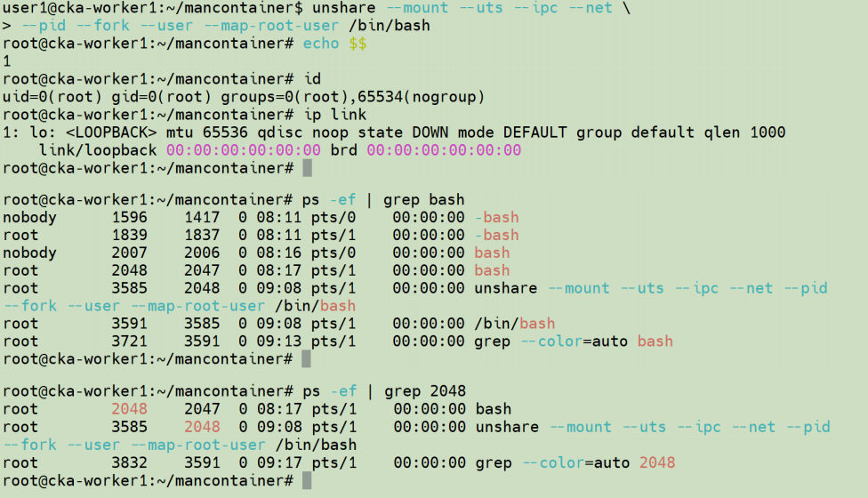Image resolution: width=868 pixels, height=498 pixels.
Task: Click PID 1596 in nobody row
Action: (130, 218)
